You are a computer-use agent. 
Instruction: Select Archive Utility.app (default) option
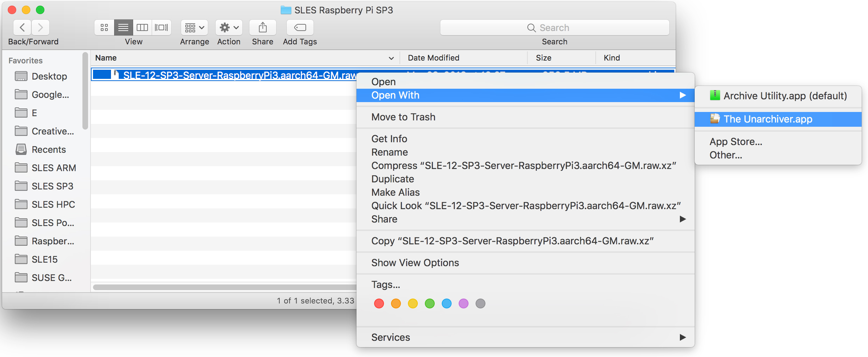(x=785, y=96)
